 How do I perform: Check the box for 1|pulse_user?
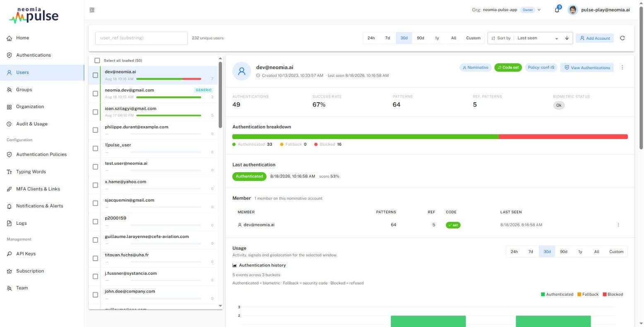point(95,149)
